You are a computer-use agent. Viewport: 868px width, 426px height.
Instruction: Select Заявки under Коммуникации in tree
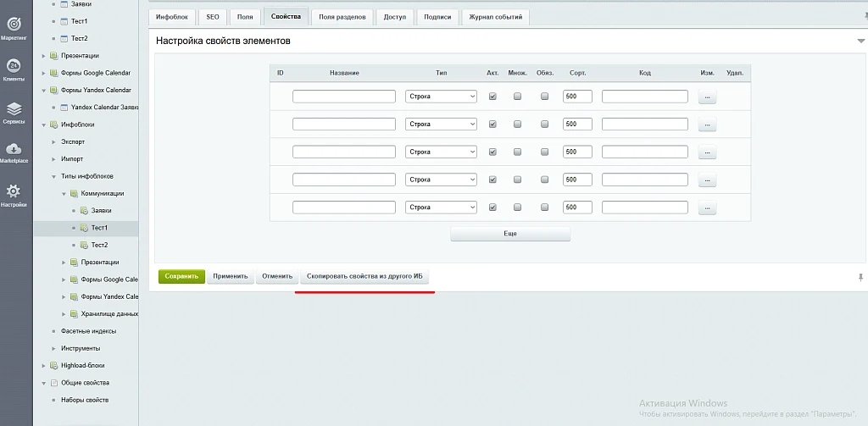click(x=102, y=211)
